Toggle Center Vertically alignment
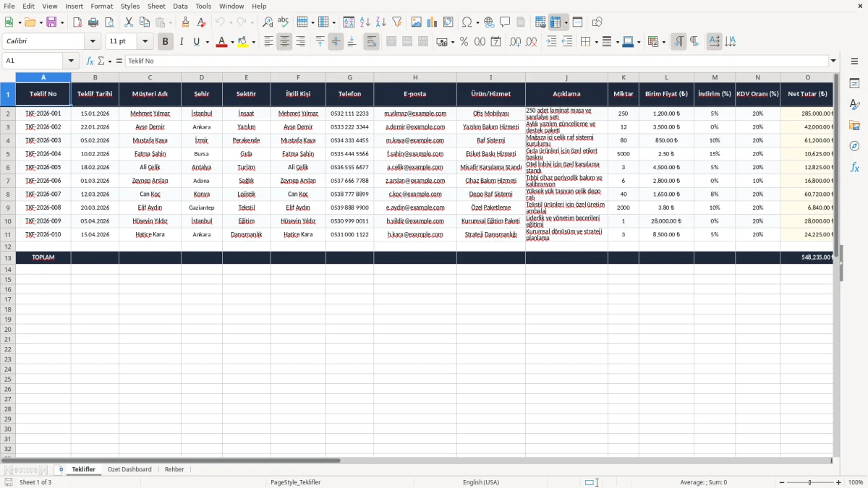868x488 pixels. click(336, 42)
